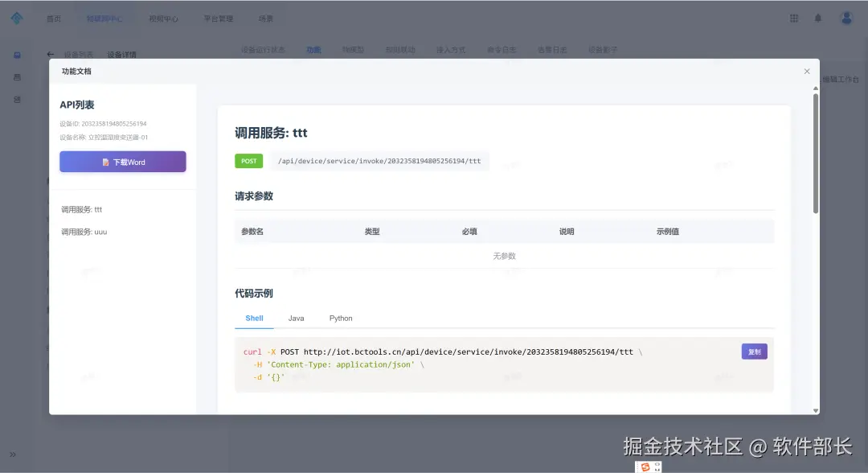Open the 平台管理 menu item

point(220,17)
